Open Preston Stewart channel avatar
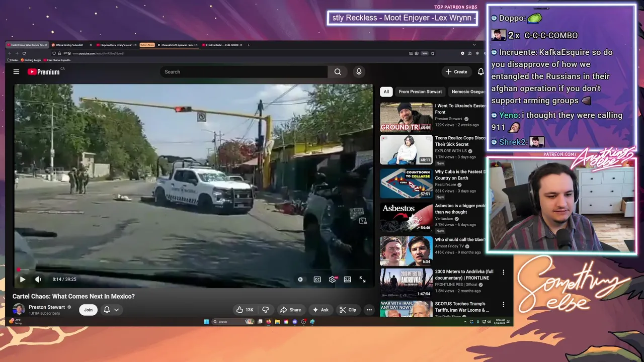 (19, 310)
